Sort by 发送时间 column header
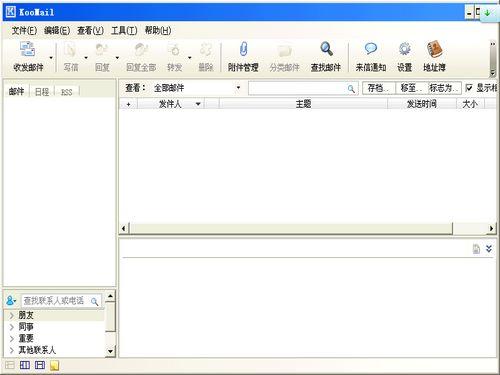 pos(422,104)
